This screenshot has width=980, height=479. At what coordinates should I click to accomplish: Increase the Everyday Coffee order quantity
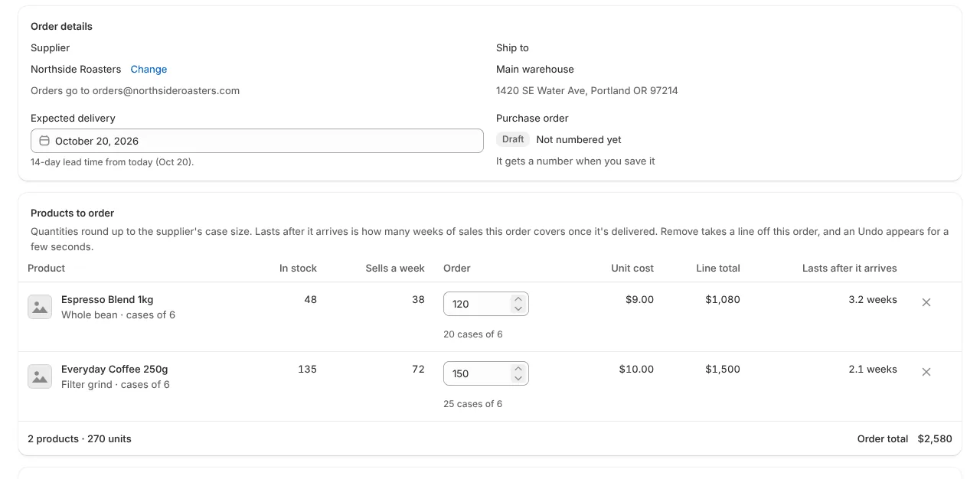pos(518,369)
